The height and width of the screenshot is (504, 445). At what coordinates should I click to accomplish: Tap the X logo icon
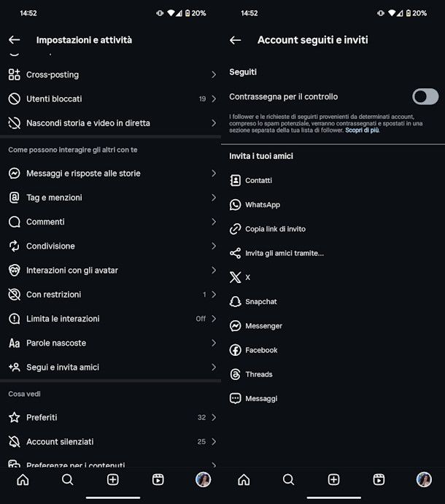[x=235, y=277]
